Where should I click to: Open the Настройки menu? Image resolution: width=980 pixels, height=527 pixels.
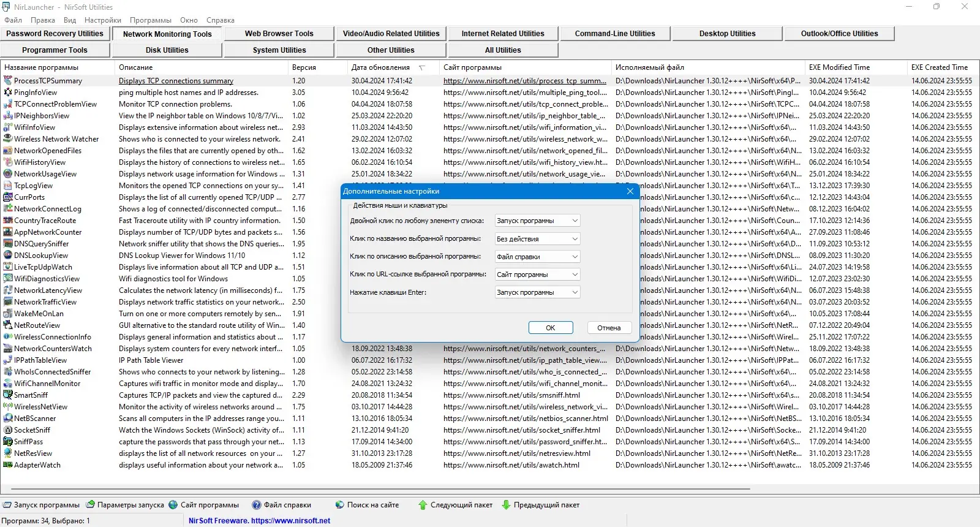(103, 20)
